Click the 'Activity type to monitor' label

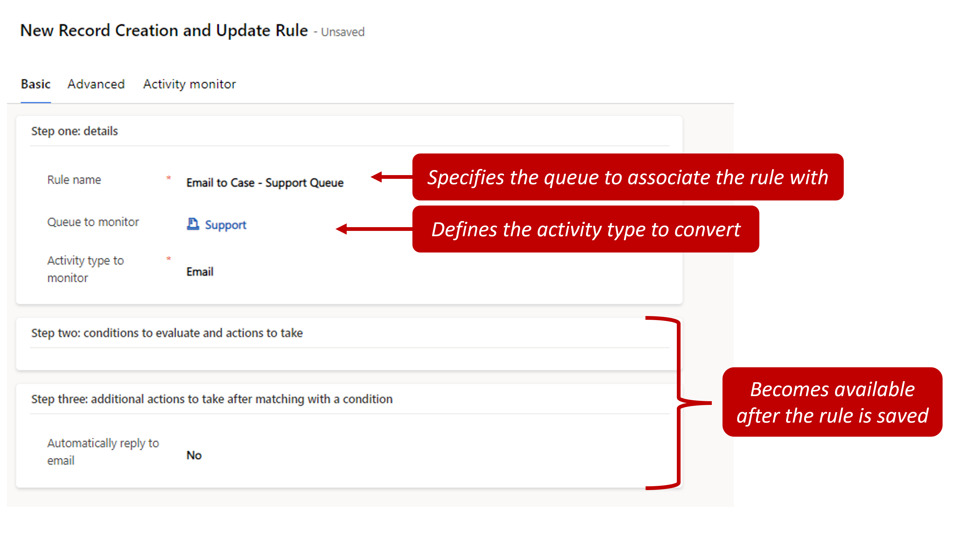tap(85, 269)
